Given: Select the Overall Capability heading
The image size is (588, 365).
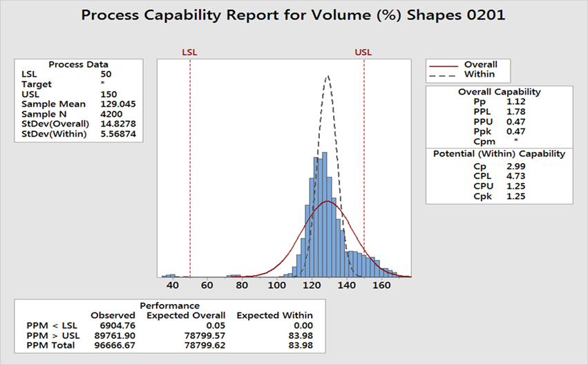Looking at the screenshot, I should 499,91.
